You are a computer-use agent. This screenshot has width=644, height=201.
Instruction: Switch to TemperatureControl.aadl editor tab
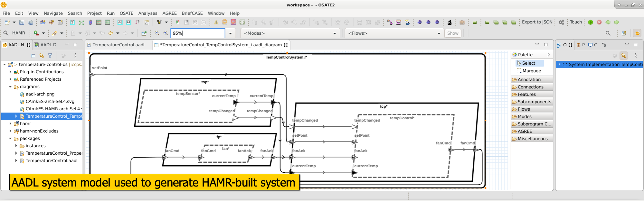point(118,45)
